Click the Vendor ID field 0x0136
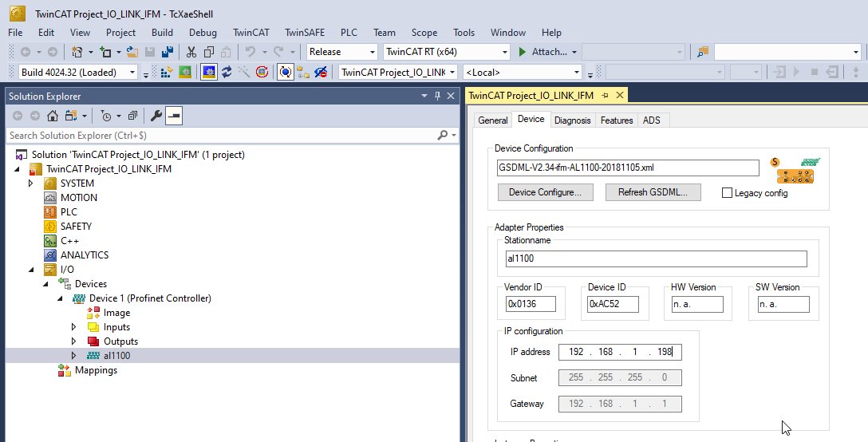Image resolution: width=868 pixels, height=442 pixels. pos(531,304)
